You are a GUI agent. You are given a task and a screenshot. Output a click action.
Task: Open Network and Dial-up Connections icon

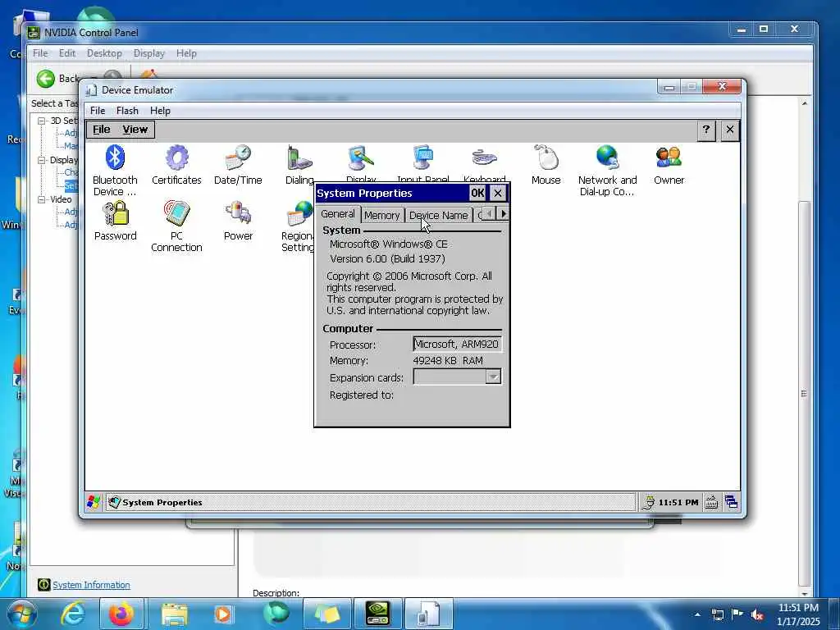coord(608,157)
